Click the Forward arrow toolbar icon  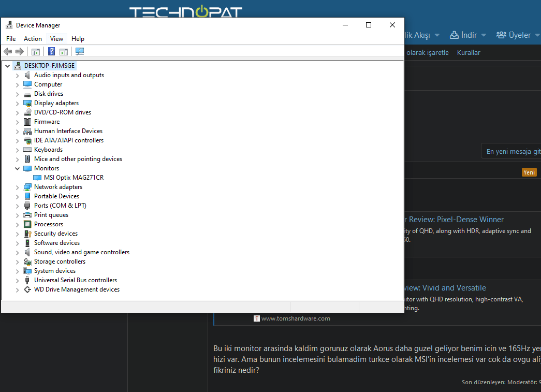(x=20, y=51)
